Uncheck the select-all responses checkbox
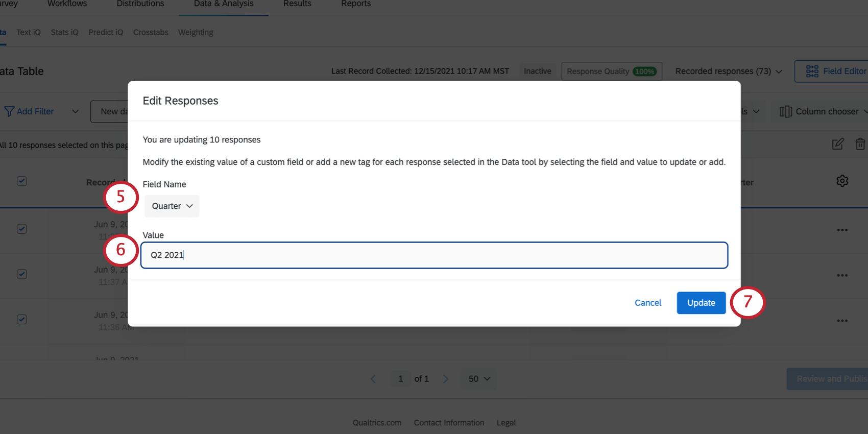Image resolution: width=868 pixels, height=434 pixels. [21, 181]
